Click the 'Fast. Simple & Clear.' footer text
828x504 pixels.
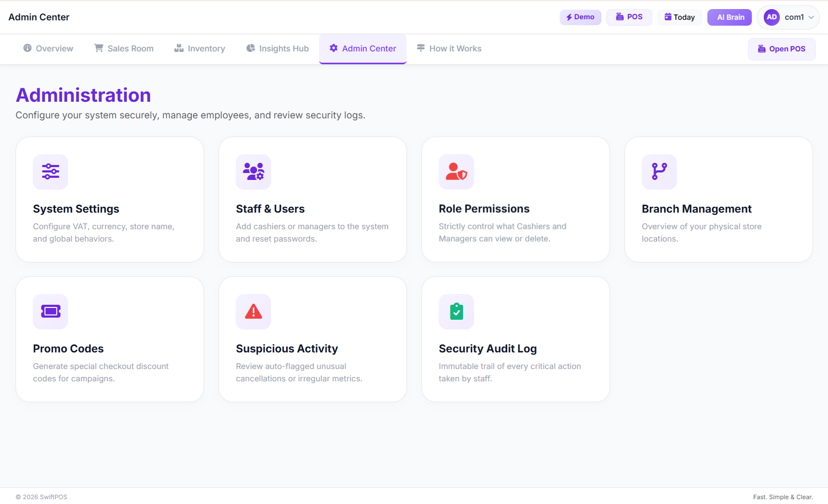click(x=783, y=497)
